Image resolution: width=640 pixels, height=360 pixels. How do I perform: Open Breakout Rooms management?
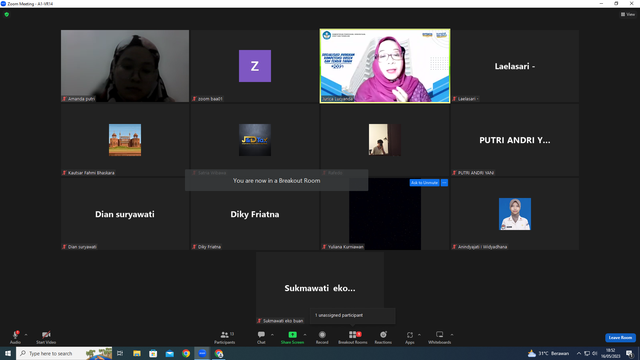pos(353,337)
